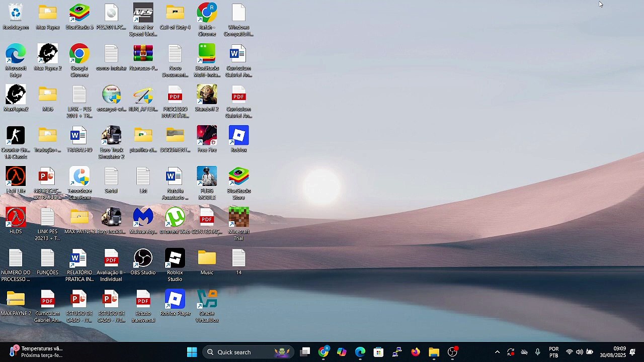Select the Avaliação II - Individual PDF

click(x=111, y=265)
